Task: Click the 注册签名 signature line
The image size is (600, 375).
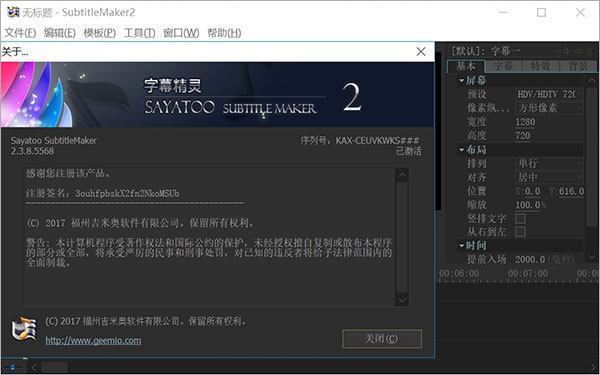Action: pyautogui.click(x=103, y=193)
